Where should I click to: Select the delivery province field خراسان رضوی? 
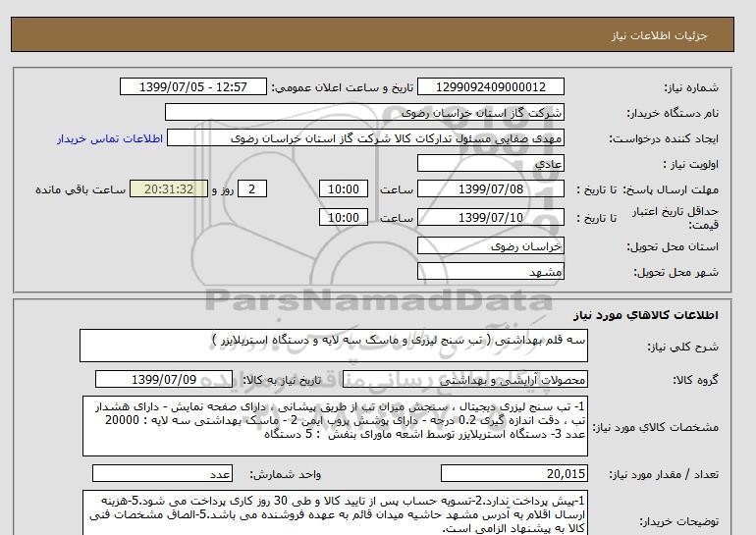pyautogui.click(x=490, y=245)
